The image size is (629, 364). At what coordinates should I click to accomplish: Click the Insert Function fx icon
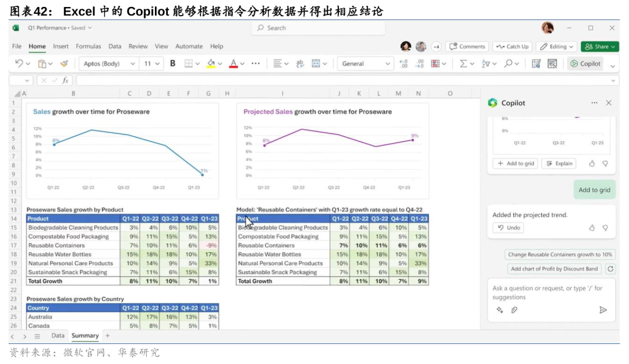click(65, 80)
